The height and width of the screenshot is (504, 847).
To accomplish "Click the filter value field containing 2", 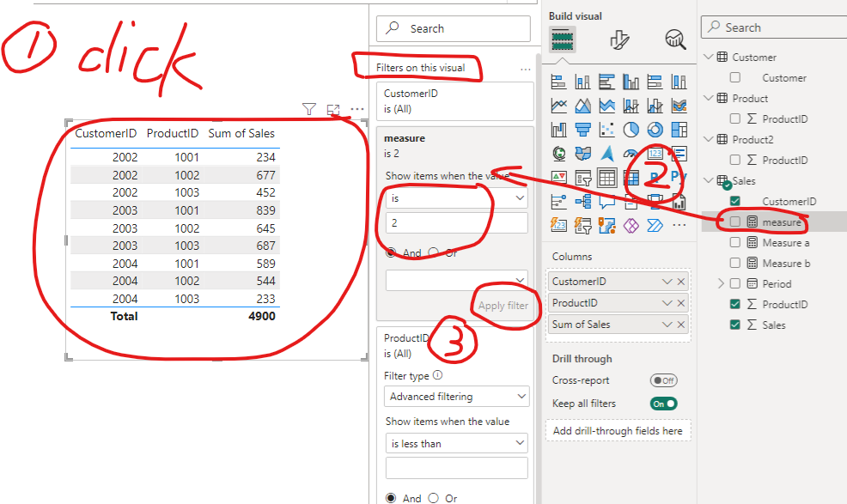I will coord(456,222).
